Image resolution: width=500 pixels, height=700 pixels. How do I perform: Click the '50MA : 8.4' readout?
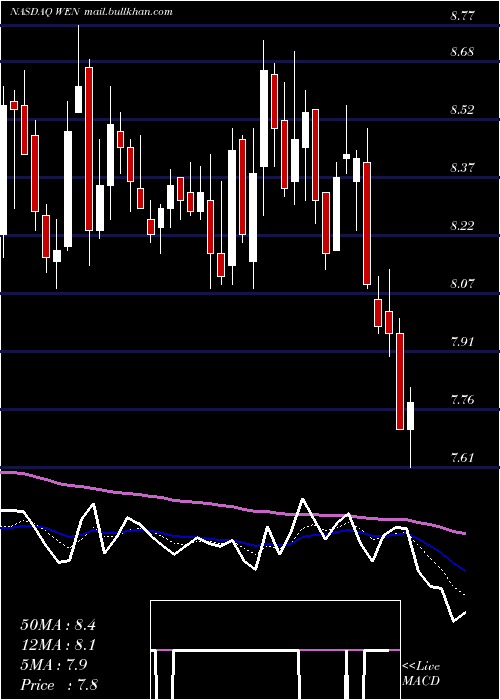(x=58, y=625)
